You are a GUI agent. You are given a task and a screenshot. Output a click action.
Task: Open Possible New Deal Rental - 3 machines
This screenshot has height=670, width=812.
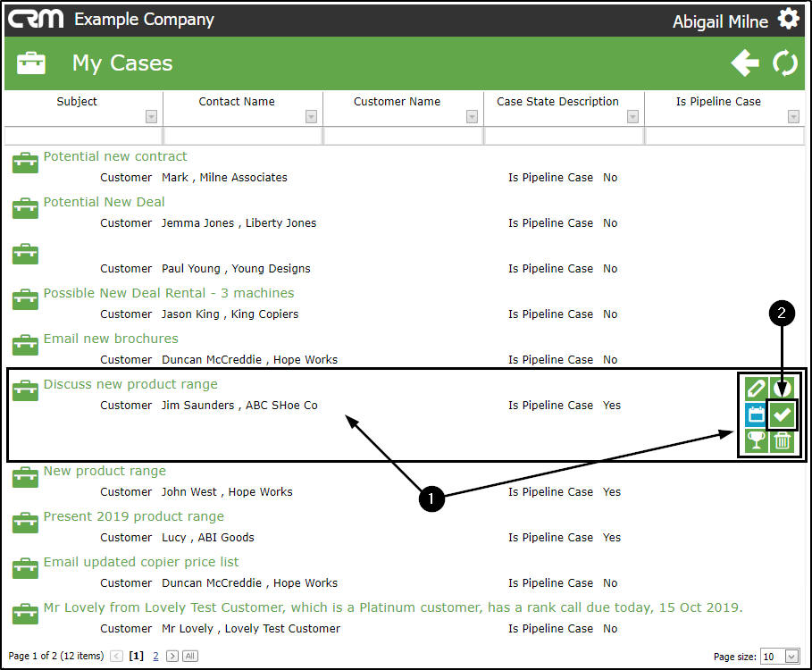click(169, 293)
